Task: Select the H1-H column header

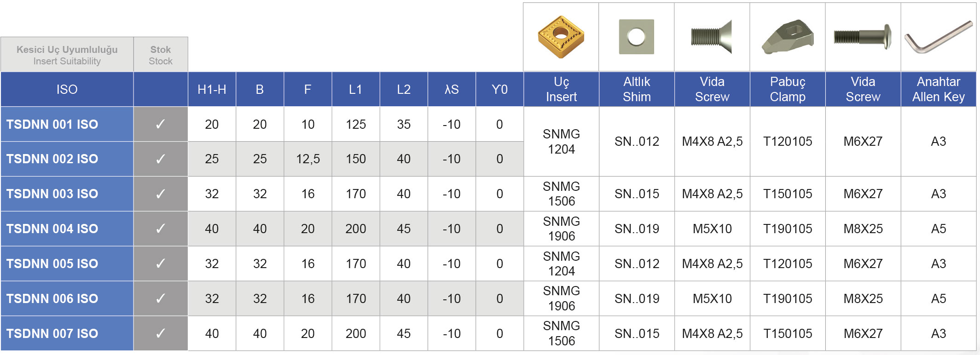Action: (x=212, y=89)
